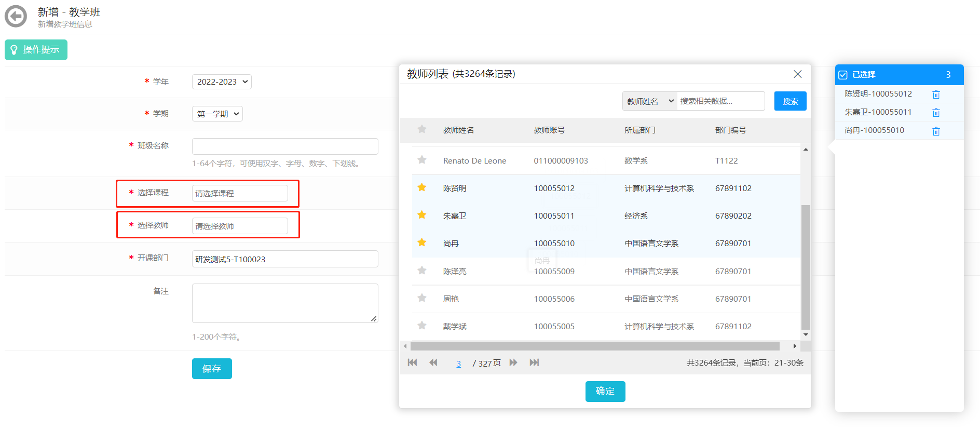Click the 搜索 button
The width and height of the screenshot is (980, 431).
790,101
